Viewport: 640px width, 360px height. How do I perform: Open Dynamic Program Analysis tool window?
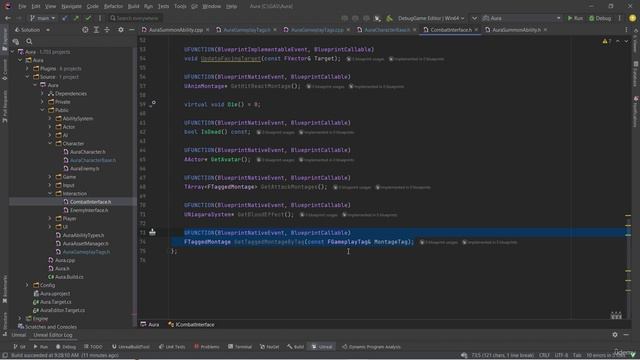(x=371, y=347)
